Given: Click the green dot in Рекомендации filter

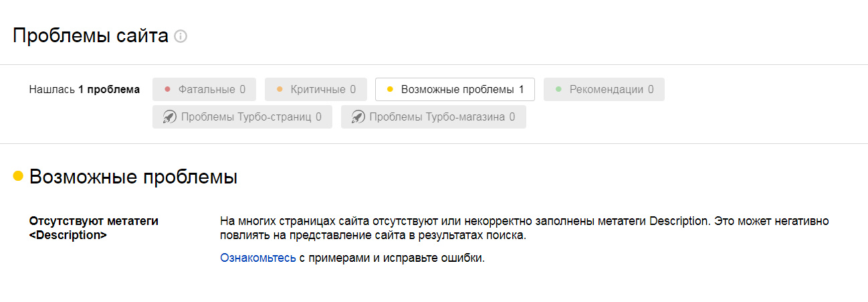Looking at the screenshot, I should 558,89.
